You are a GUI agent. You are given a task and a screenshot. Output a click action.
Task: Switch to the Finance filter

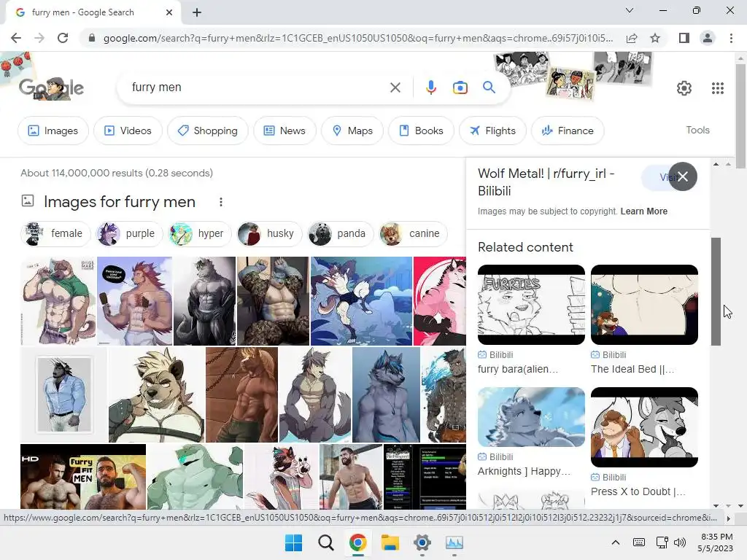click(x=568, y=131)
